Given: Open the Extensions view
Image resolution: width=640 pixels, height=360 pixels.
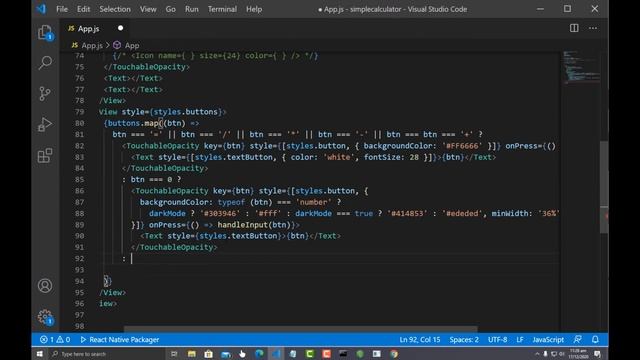Looking at the screenshot, I should click(x=45, y=156).
